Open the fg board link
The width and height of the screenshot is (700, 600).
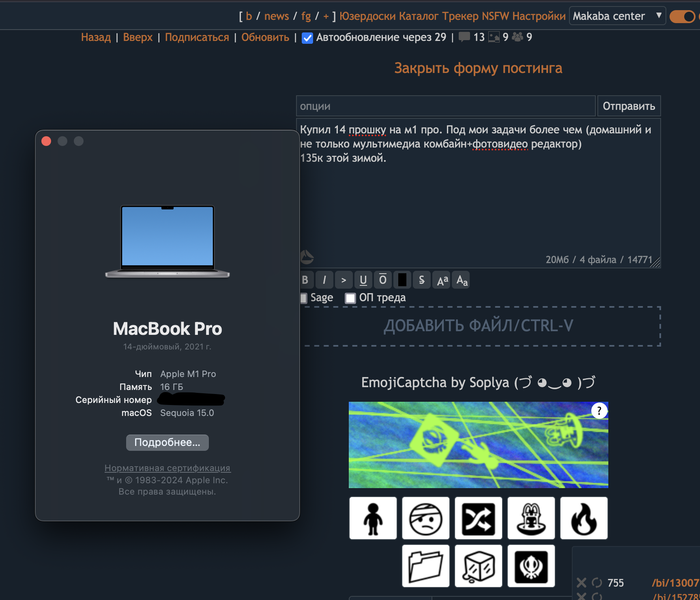click(x=306, y=16)
